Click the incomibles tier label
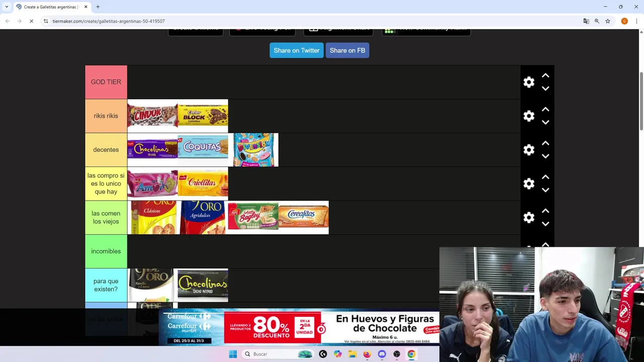Viewport: 644px width, 362px height. click(x=106, y=251)
